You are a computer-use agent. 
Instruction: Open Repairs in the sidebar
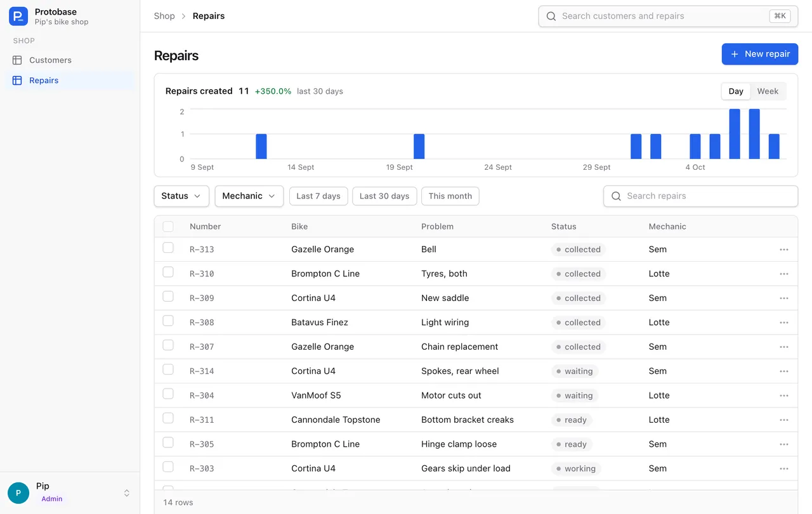(70, 80)
